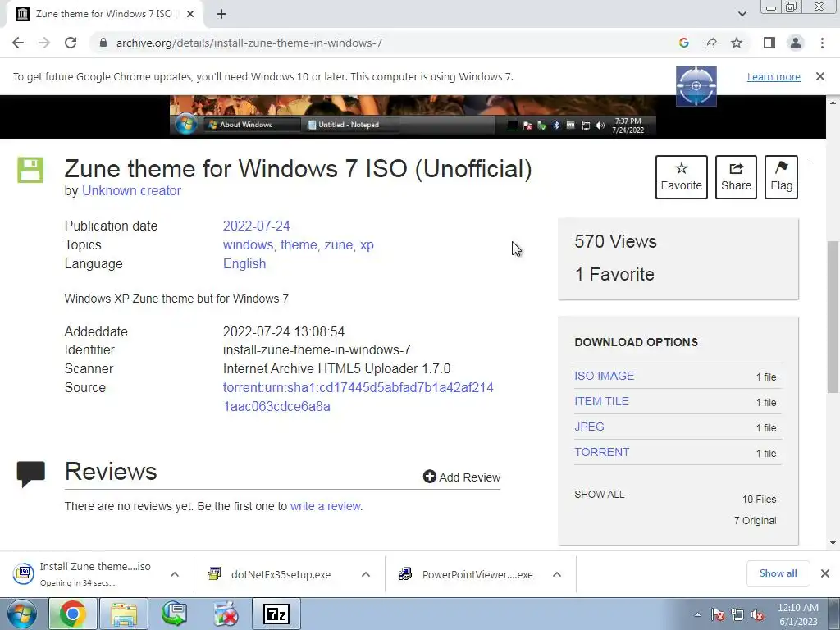Click the green software floppy icon
The height and width of the screenshot is (630, 840).
click(30, 171)
